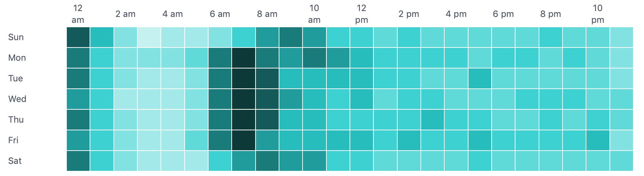Select the Friday 10 pm heatmap cell

pos(598,140)
